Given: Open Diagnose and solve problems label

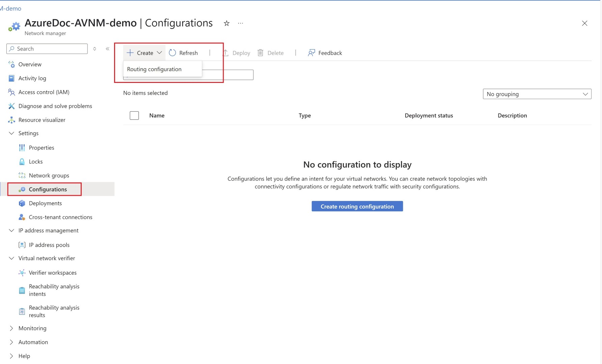Looking at the screenshot, I should (x=55, y=106).
